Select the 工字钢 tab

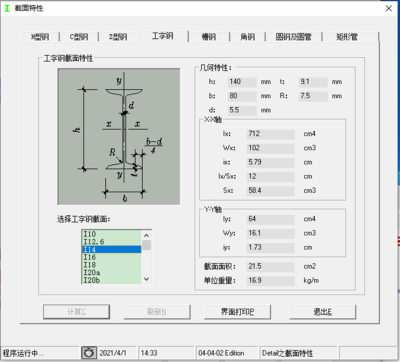[163, 36]
